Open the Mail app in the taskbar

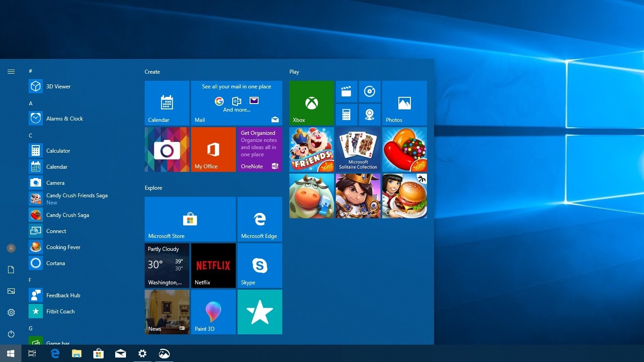click(x=120, y=354)
